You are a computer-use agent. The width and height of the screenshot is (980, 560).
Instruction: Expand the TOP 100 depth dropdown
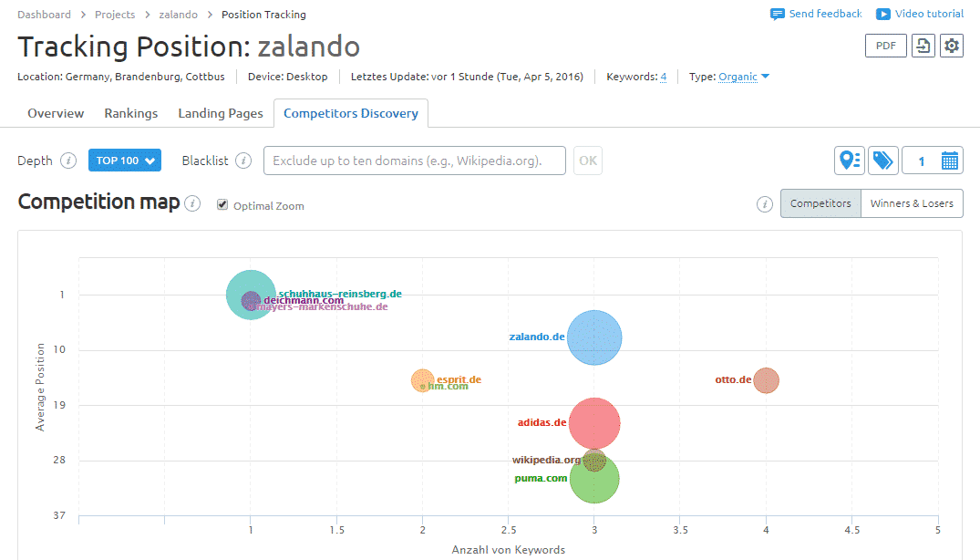[x=125, y=161]
